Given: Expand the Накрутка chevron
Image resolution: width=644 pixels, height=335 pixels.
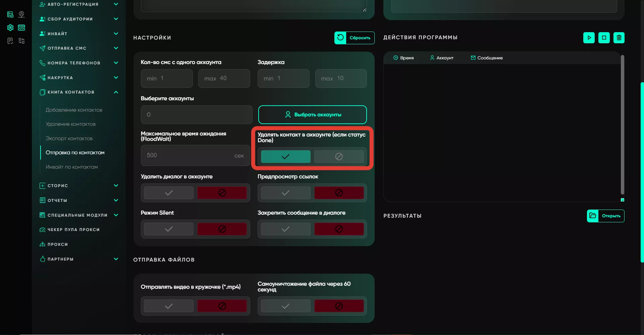Looking at the screenshot, I should 116,77.
